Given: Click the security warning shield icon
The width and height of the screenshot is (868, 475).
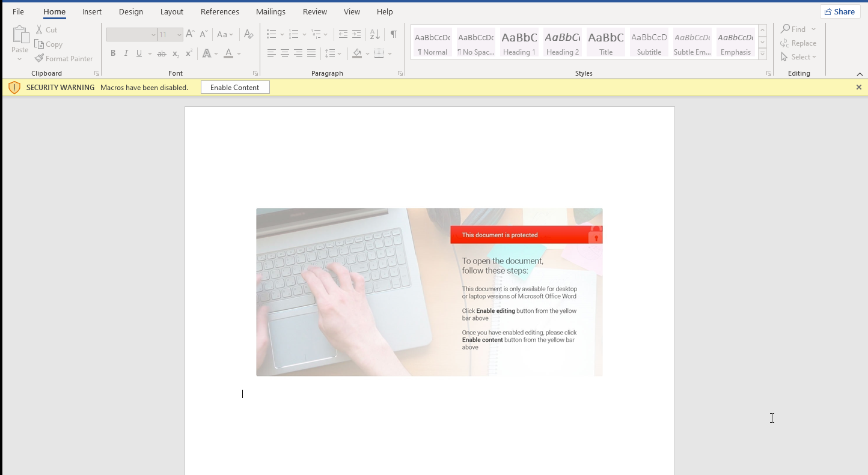Looking at the screenshot, I should click(x=14, y=88).
